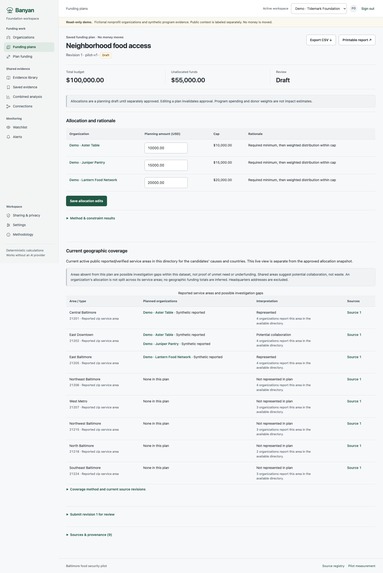Open Source 1 for Southeast Baltimore
Viewport: 383px width, 573px height.
[354, 468]
